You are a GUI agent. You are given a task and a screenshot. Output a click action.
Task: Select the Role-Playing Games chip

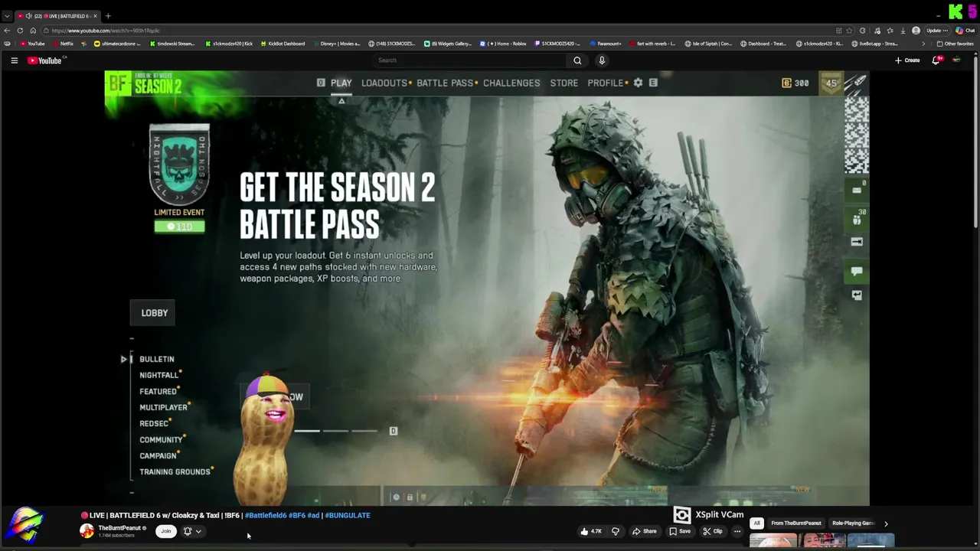[853, 523]
